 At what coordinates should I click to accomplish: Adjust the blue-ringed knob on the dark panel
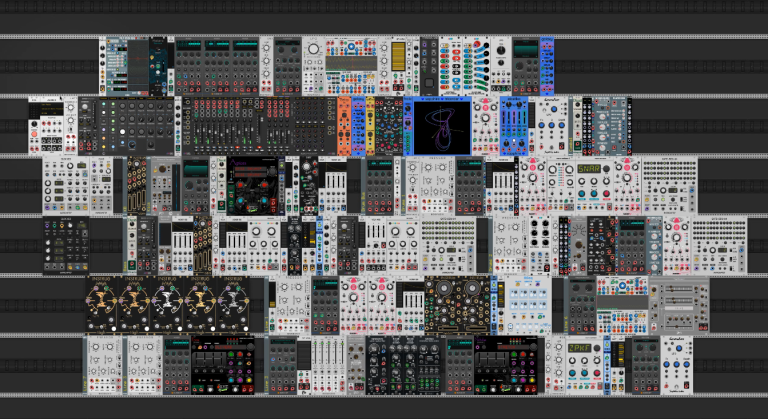tap(131, 145)
